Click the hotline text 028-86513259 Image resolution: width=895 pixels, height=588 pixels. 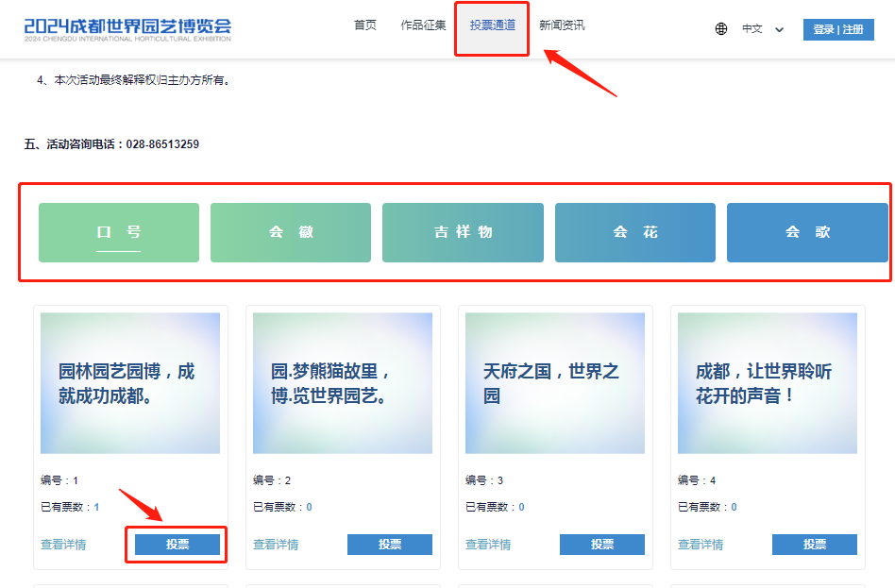click(162, 144)
